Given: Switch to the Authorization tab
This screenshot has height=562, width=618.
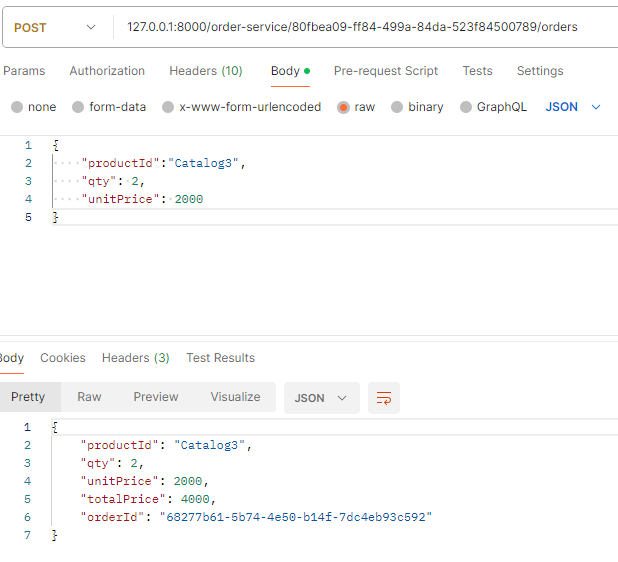Looking at the screenshot, I should [107, 71].
